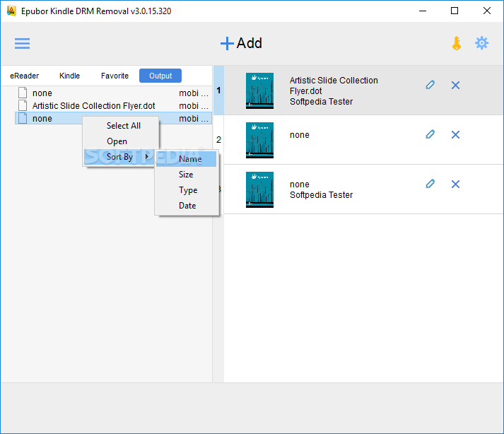Click the 'none' title of book 2
Screen dimensions: 504x434
pyautogui.click(x=299, y=135)
